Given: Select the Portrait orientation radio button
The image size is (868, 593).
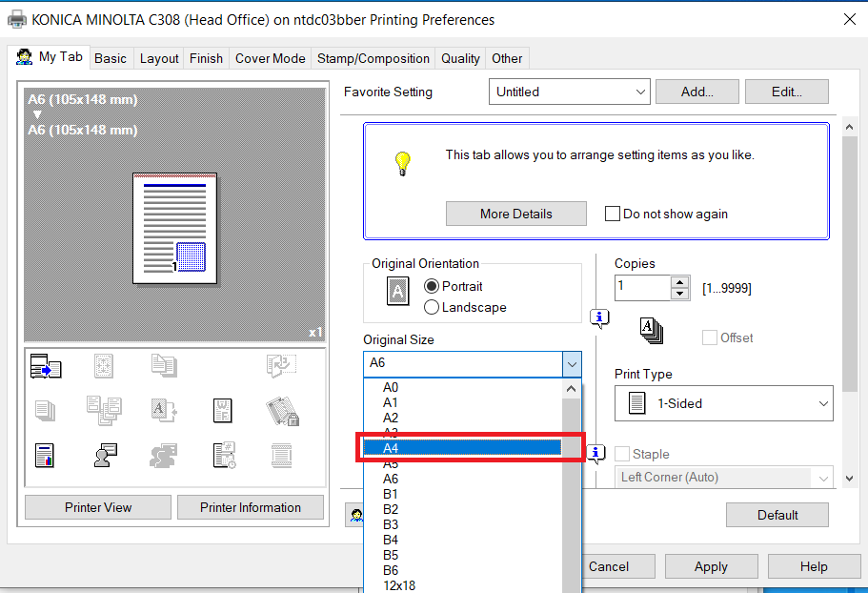Looking at the screenshot, I should click(432, 286).
